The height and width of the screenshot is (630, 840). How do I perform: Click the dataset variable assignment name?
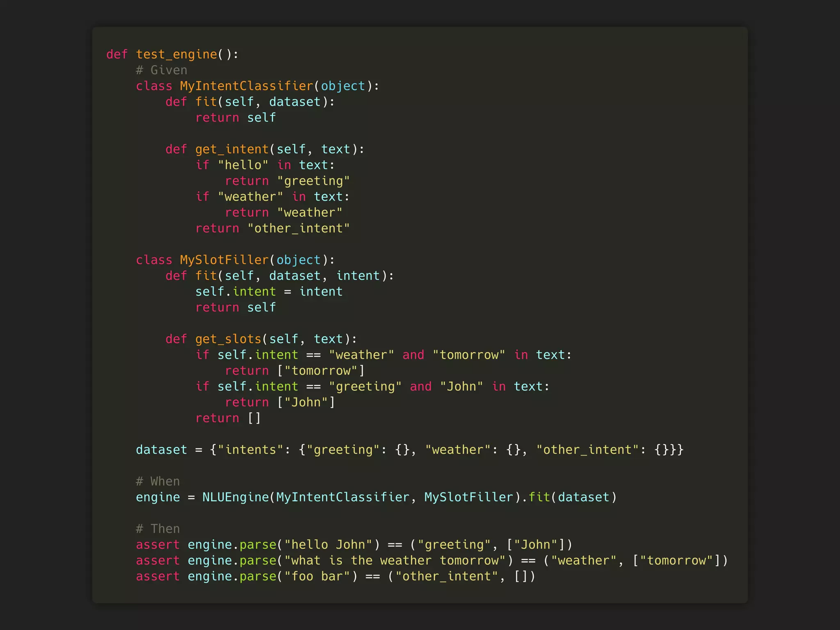(x=161, y=450)
